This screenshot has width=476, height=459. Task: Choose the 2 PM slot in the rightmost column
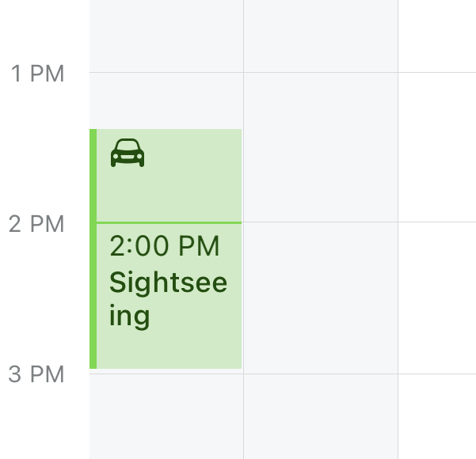pyautogui.click(x=437, y=298)
